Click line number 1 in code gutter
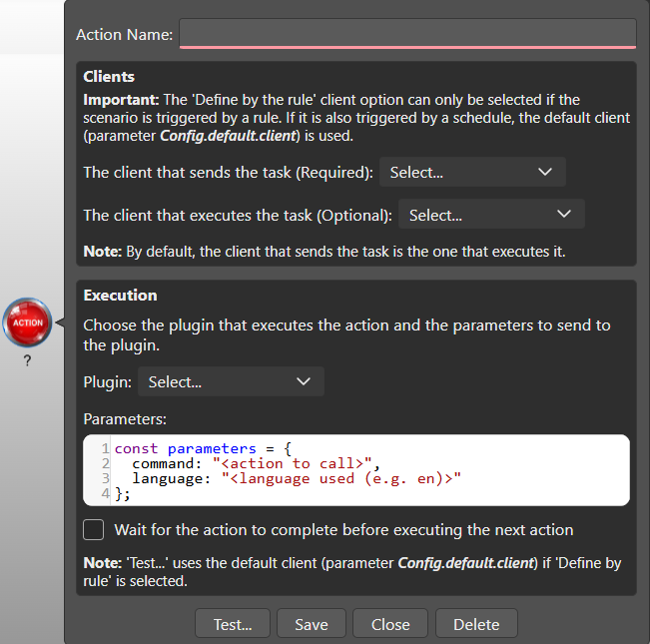650x644 pixels. (x=105, y=448)
